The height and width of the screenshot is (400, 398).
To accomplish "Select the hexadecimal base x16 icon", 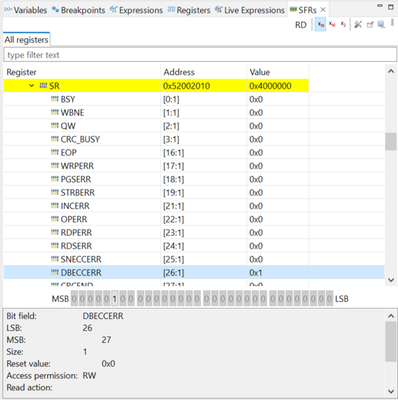I will point(320,24).
